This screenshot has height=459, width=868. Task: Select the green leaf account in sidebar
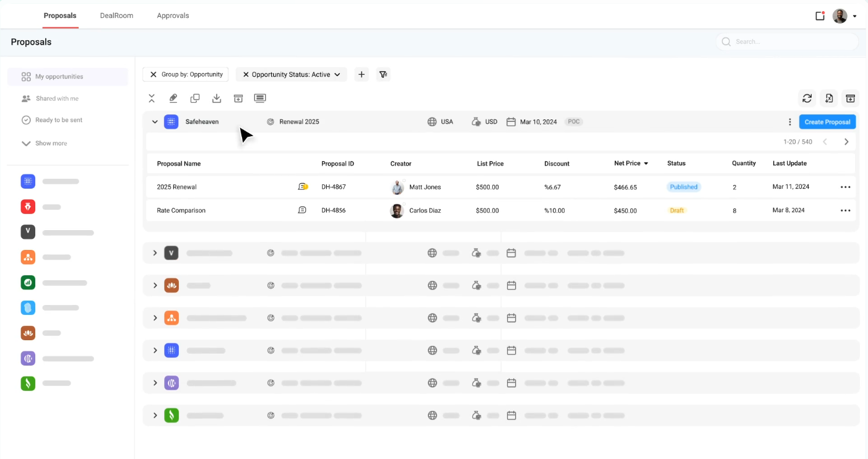[28, 383]
